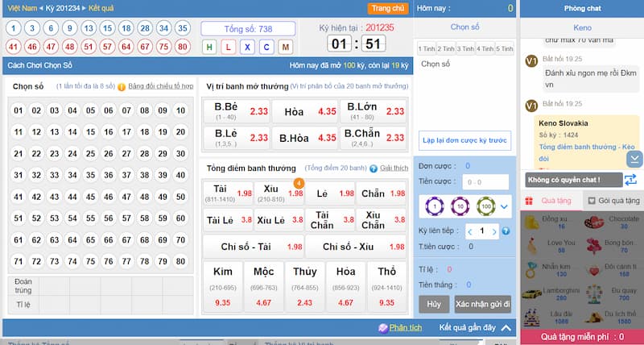This screenshot has height=345, width=644.
Task: Expand the Kết quả gần đây panel
Action: [x=506, y=327]
